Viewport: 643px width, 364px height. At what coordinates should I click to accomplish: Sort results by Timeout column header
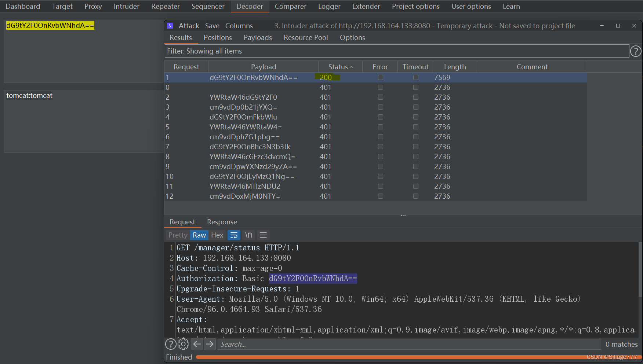[x=415, y=67]
